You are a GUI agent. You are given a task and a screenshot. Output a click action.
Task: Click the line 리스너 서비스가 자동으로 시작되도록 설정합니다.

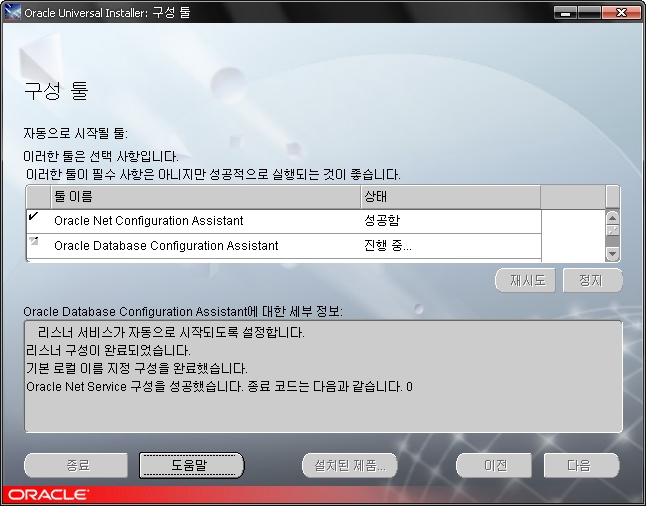tap(171, 333)
